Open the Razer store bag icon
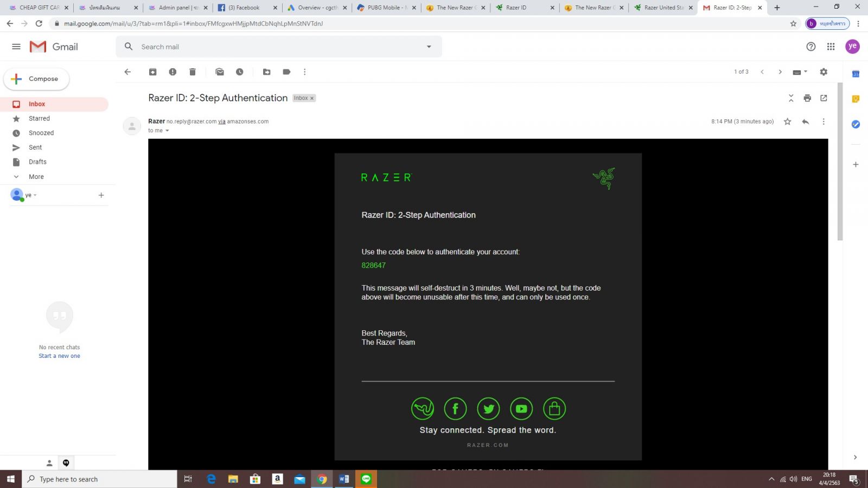868x488 pixels. [554, 409]
